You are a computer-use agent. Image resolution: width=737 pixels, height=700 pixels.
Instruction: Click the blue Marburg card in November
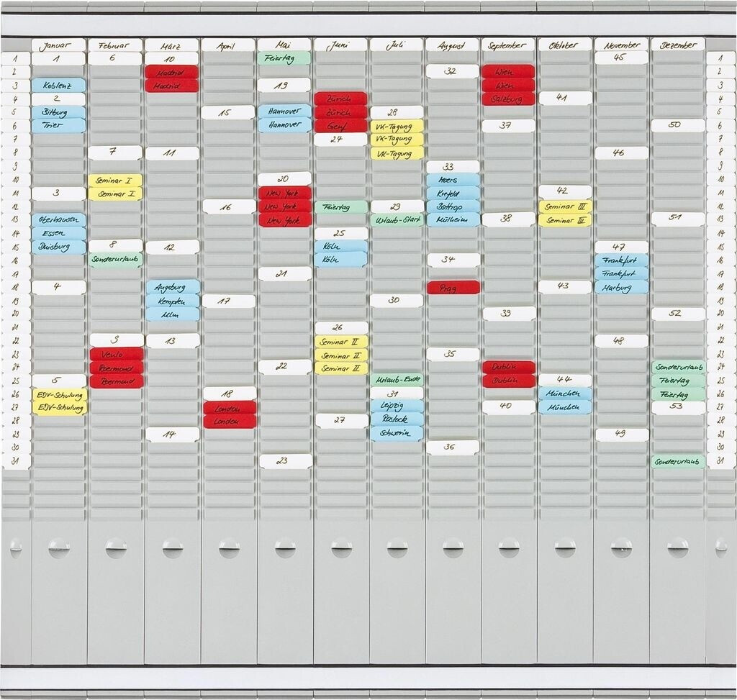coord(621,287)
